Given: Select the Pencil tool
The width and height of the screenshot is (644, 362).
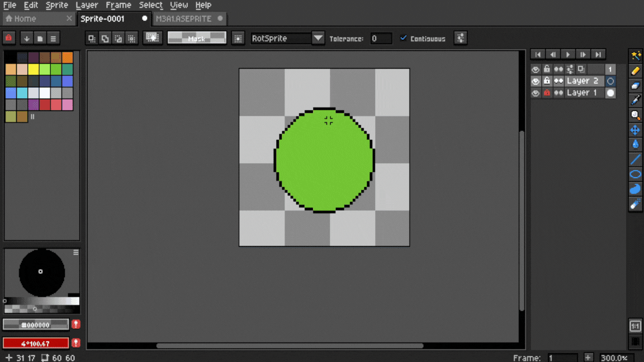Looking at the screenshot, I should [x=636, y=70].
